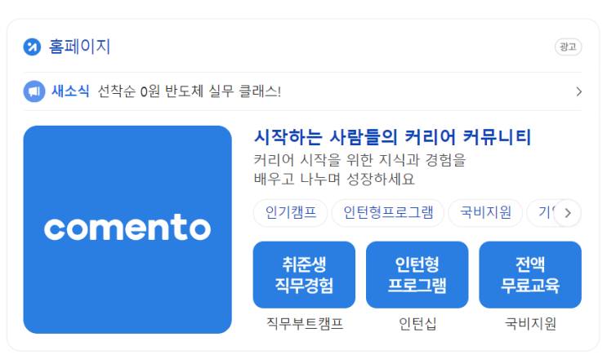The width and height of the screenshot is (607, 364).
Task: Click the 새소식 megaphone icon
Action: [34, 91]
